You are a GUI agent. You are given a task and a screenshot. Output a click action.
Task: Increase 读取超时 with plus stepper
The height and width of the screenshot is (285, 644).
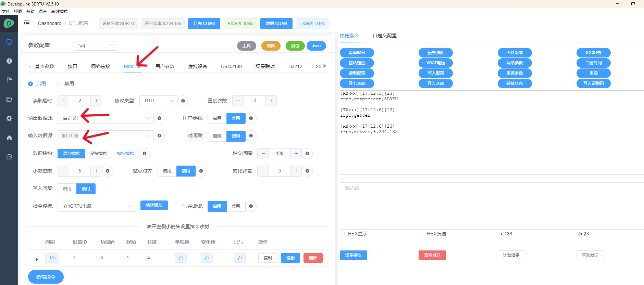tap(96, 101)
